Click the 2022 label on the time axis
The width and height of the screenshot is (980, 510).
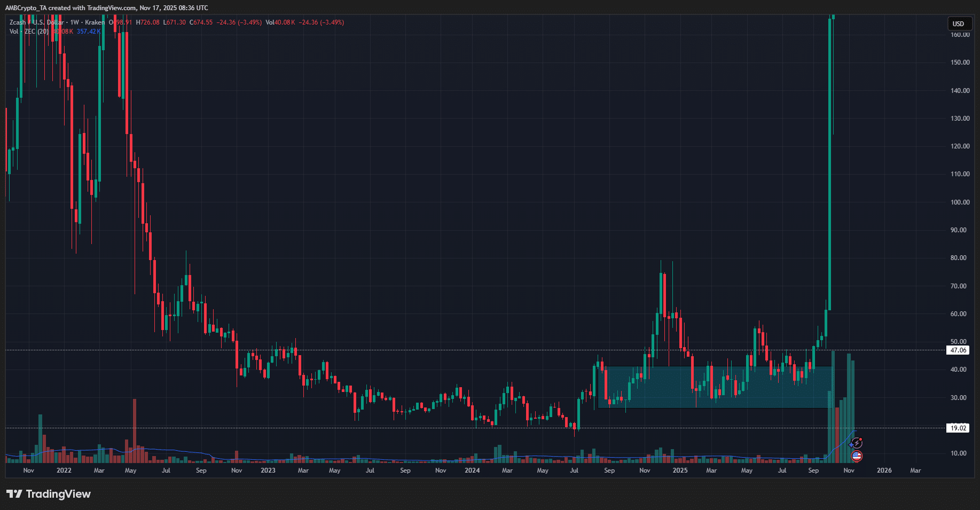click(64, 470)
